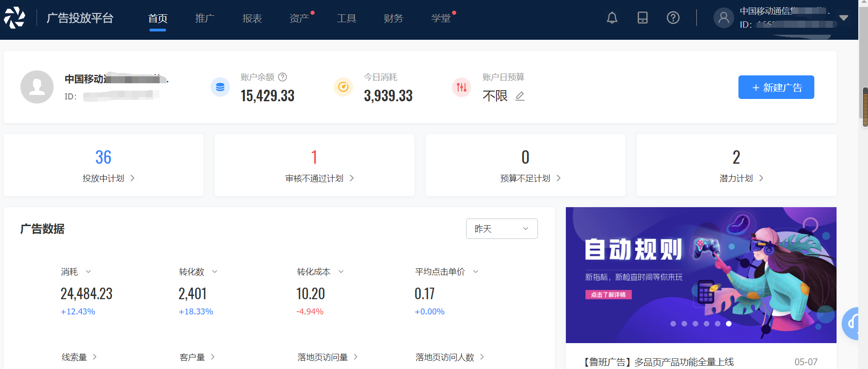The width and height of the screenshot is (868, 369).
Task: Click the platform logo icon
Action: tap(15, 18)
